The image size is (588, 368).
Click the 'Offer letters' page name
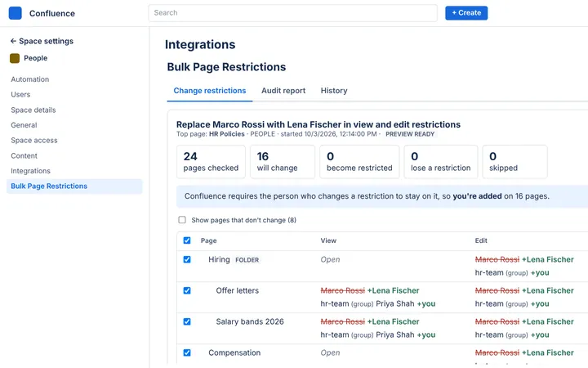click(x=238, y=290)
